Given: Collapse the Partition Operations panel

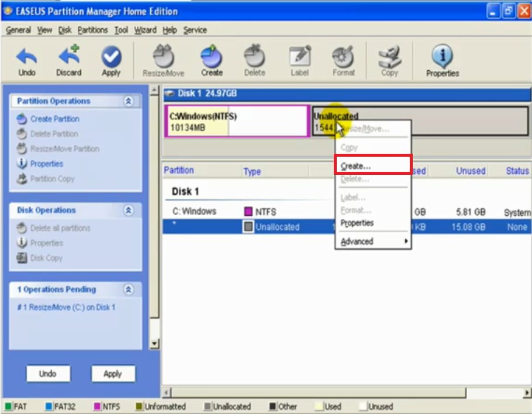Looking at the screenshot, I should click(128, 101).
